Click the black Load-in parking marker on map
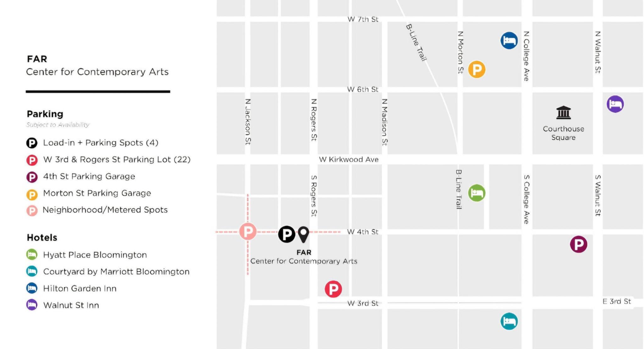644x349 pixels. tap(286, 234)
